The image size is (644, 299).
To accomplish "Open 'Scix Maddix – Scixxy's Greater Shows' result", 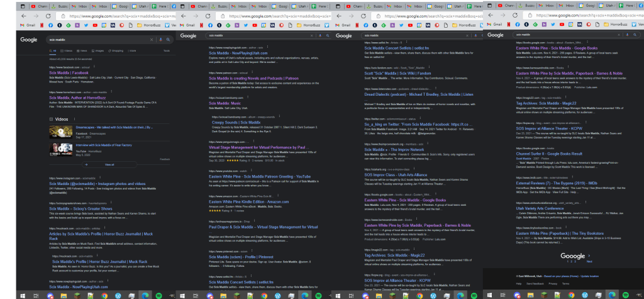I will pos(81,208).
